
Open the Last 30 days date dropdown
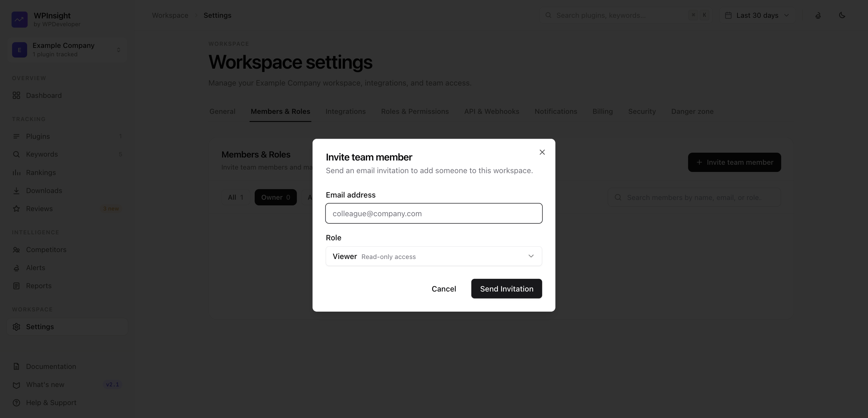(757, 15)
